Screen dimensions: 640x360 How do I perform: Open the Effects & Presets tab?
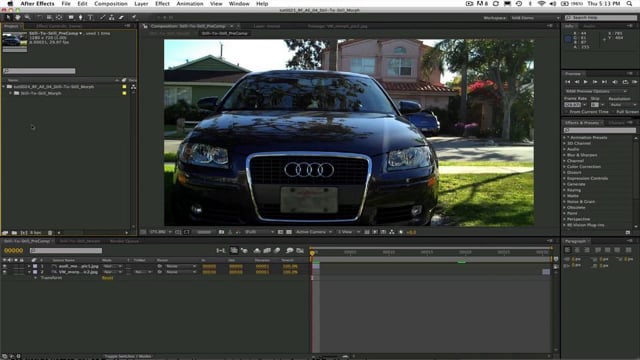click(x=582, y=122)
